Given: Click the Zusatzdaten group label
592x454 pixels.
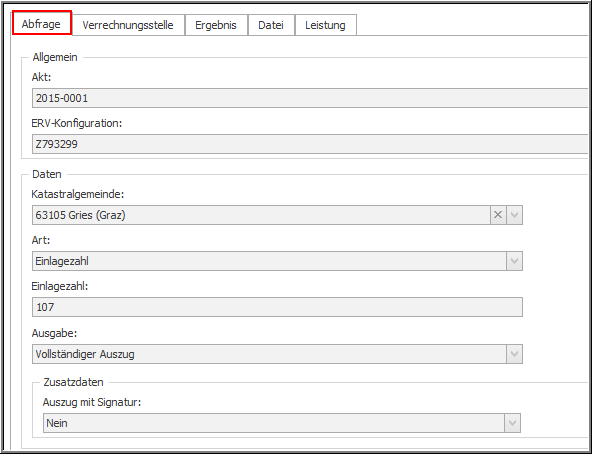Looking at the screenshot, I should click(x=73, y=382).
